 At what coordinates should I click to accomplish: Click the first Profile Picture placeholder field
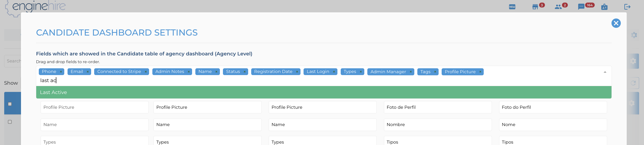(x=94, y=107)
